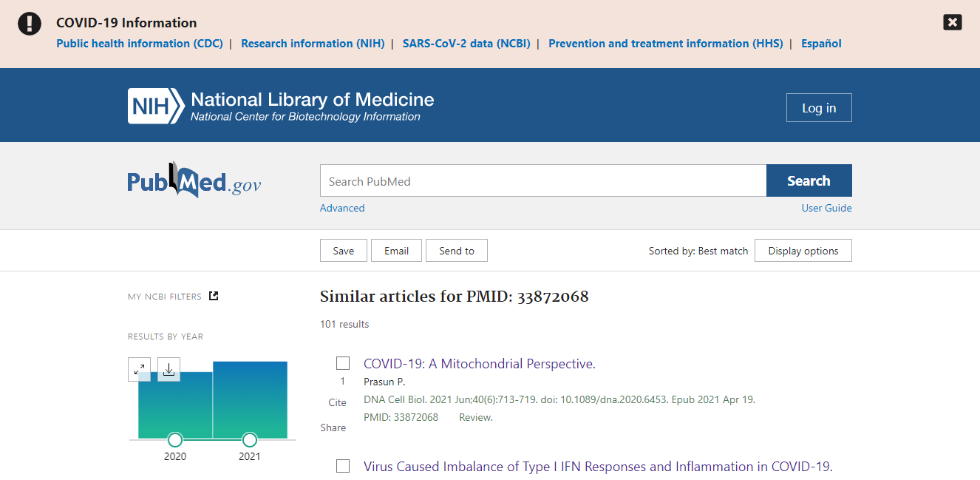Click the 2021 year slider handle

coord(250,440)
